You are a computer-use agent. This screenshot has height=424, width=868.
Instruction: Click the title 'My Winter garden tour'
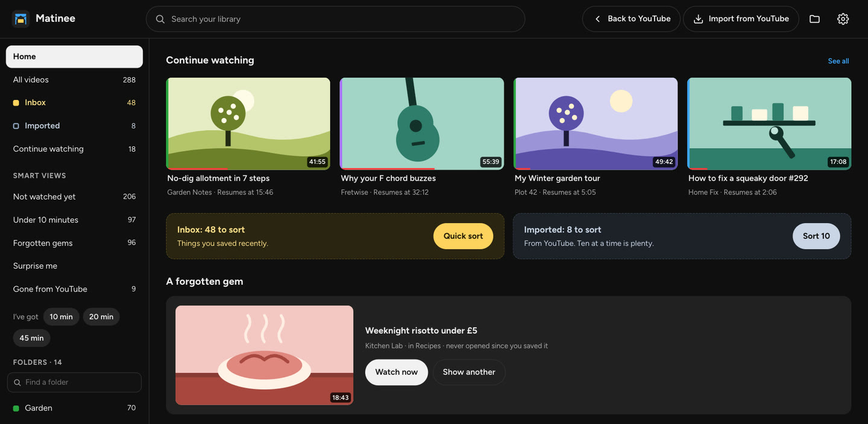pyautogui.click(x=557, y=178)
